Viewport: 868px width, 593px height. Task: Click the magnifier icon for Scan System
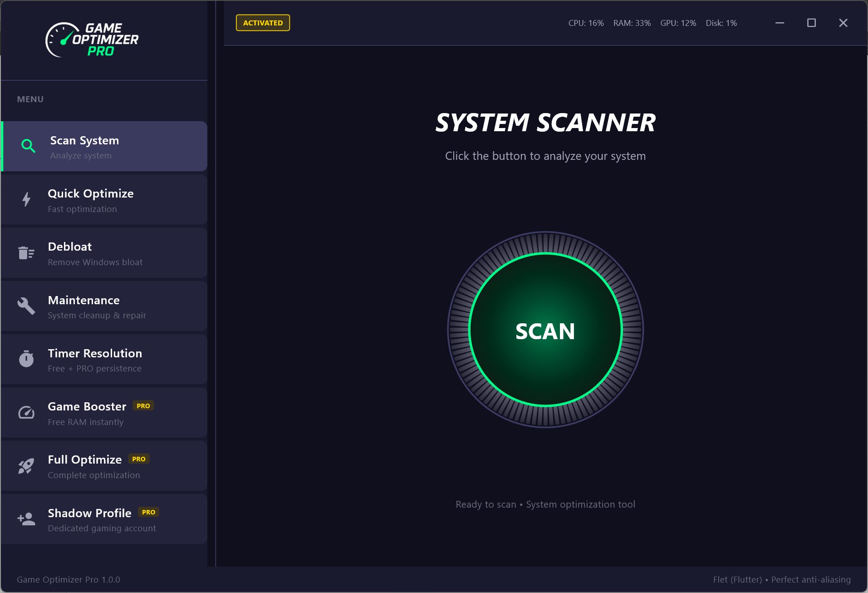pos(28,146)
